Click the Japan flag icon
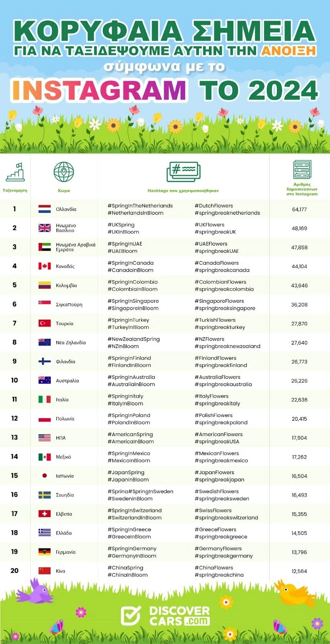Image resolution: width=330 pixels, height=644 pixels. [44, 476]
